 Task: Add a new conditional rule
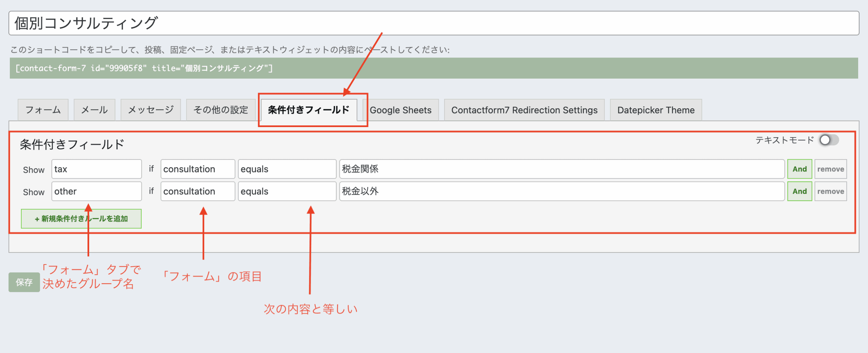[81, 219]
